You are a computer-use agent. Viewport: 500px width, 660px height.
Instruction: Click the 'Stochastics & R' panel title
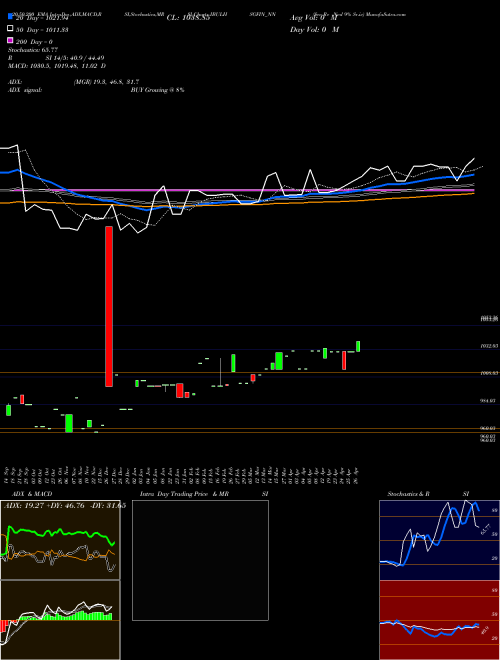tap(409, 494)
